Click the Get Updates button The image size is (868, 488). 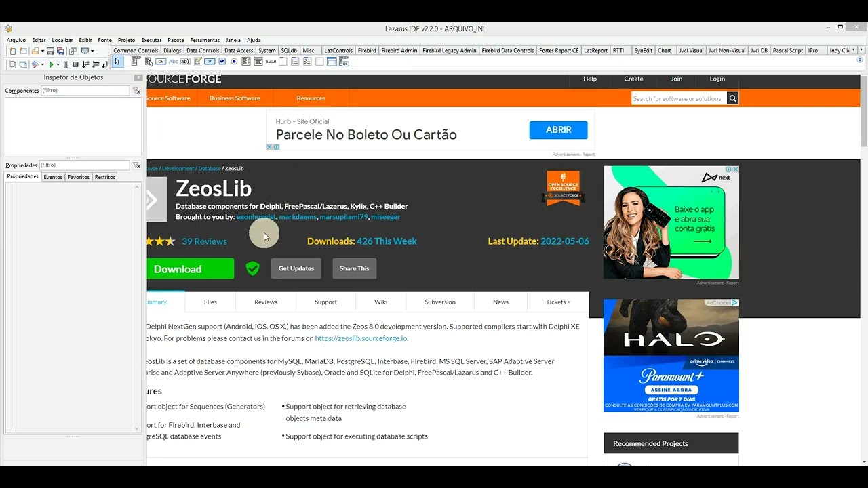[x=296, y=268]
